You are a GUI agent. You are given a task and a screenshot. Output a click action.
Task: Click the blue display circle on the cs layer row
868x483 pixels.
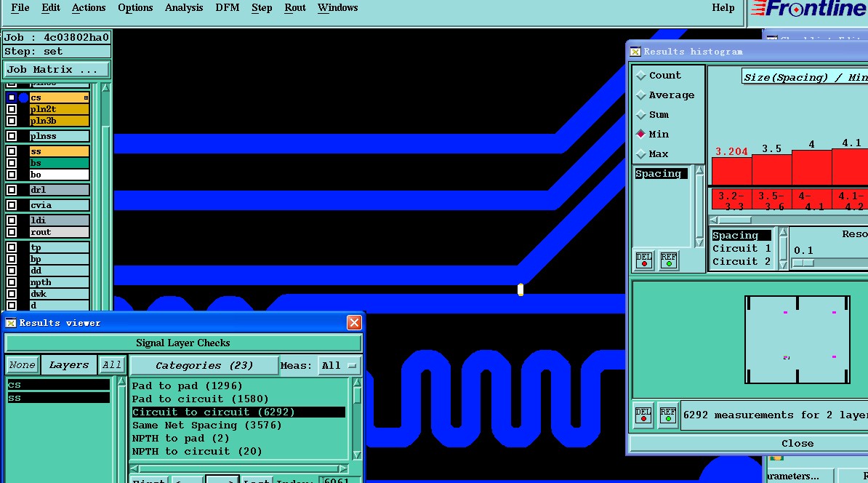23,97
